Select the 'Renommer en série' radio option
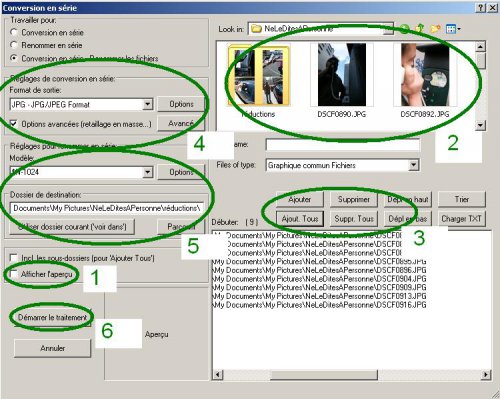500x399 pixels. coord(14,45)
